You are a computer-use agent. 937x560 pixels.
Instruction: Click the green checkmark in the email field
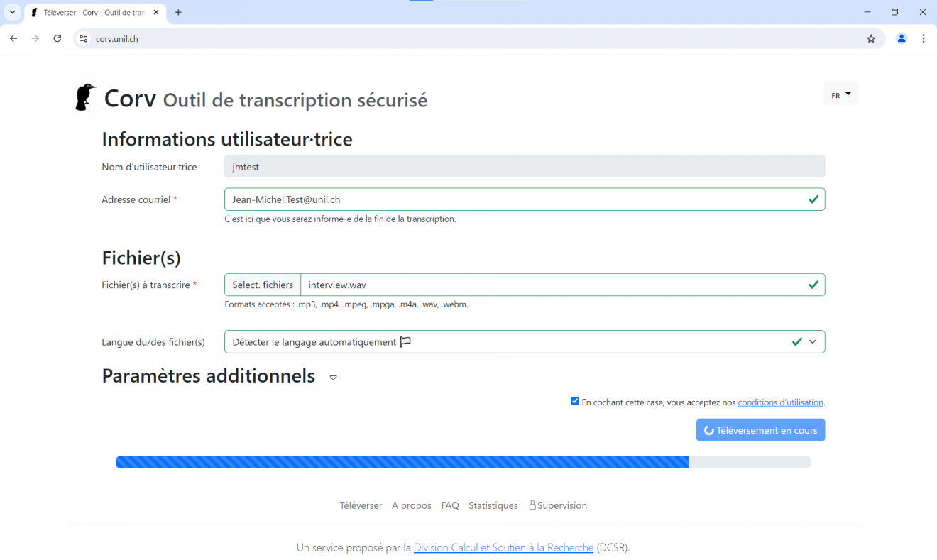point(813,199)
